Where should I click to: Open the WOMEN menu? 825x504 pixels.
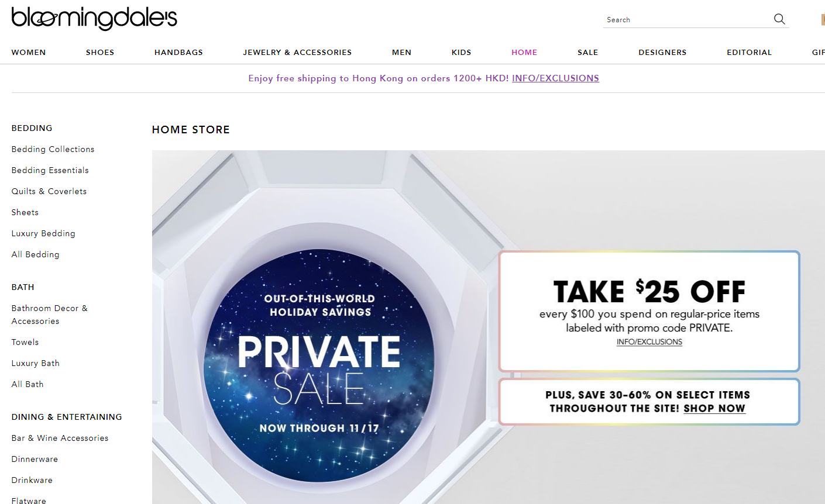click(29, 53)
